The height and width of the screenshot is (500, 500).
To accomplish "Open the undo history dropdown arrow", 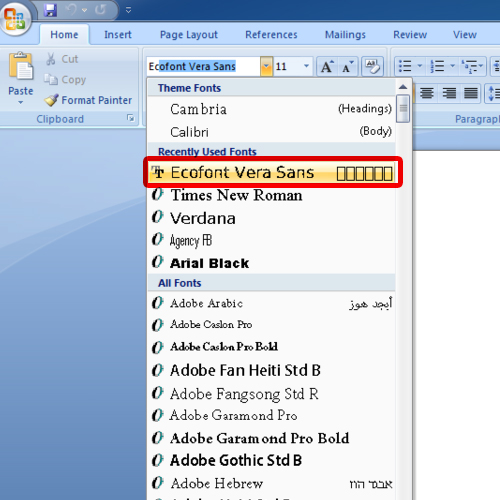I will (x=84, y=10).
